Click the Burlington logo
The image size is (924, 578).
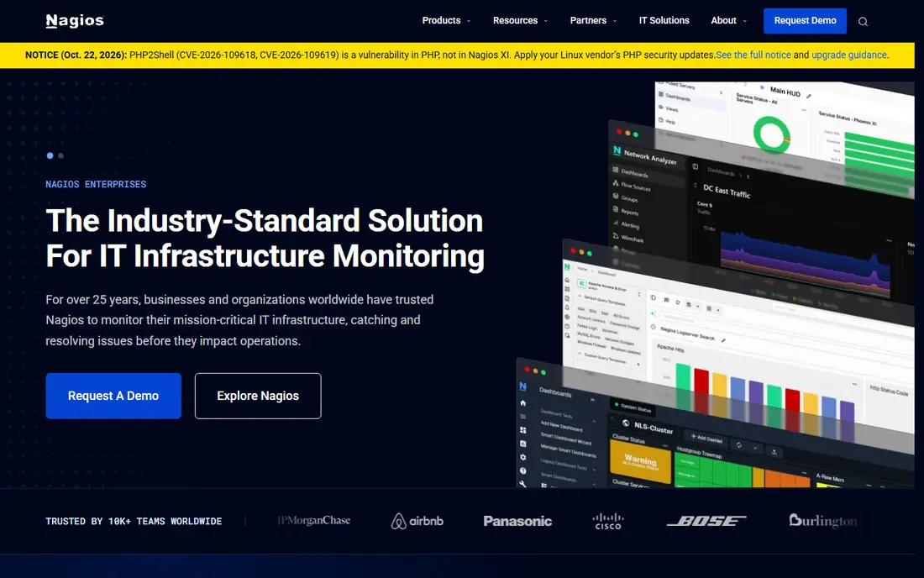pos(823,521)
